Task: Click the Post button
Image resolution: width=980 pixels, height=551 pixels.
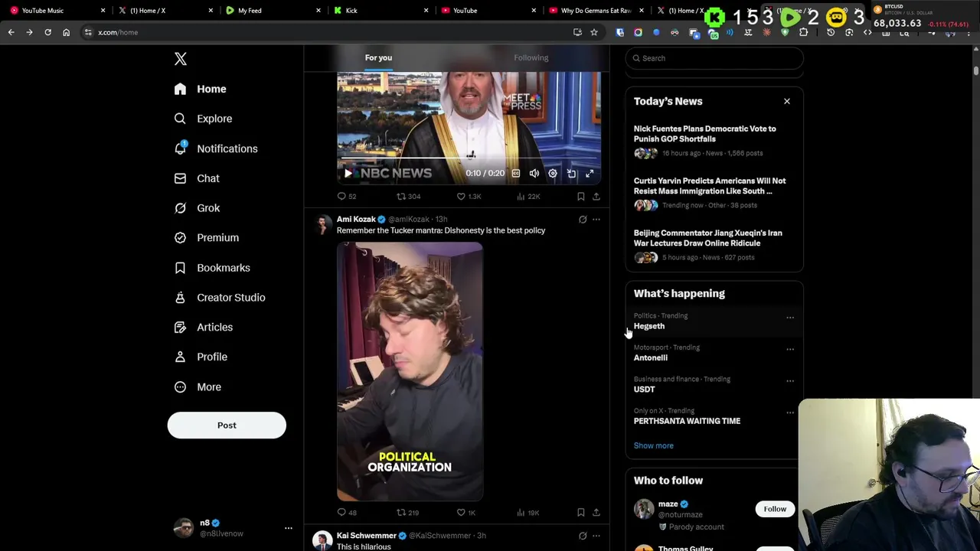Action: [x=227, y=425]
